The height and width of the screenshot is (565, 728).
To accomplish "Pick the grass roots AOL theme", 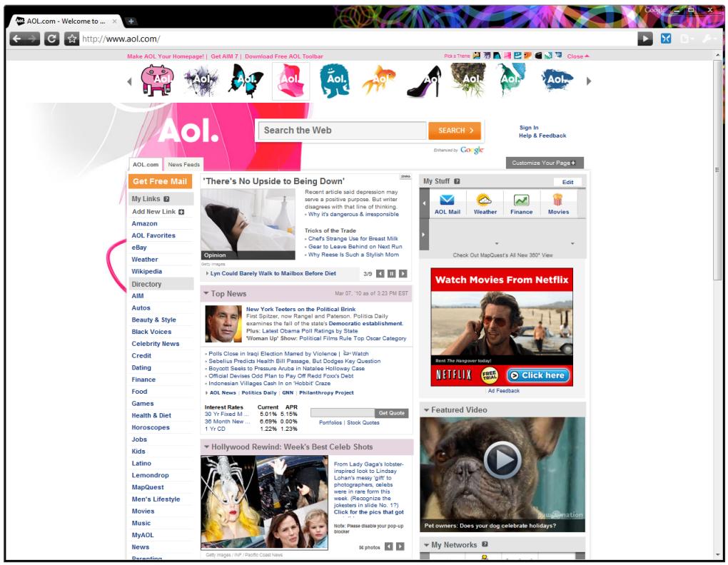I will (x=468, y=79).
